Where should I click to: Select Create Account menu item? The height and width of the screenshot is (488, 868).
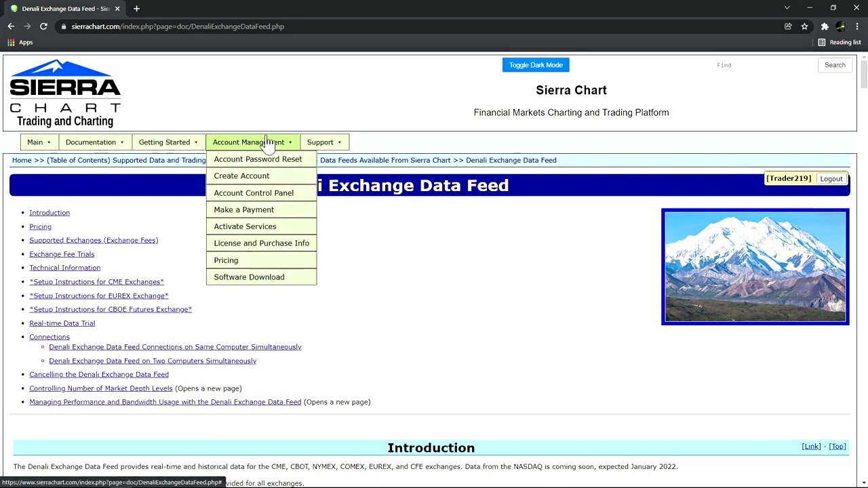(261, 176)
